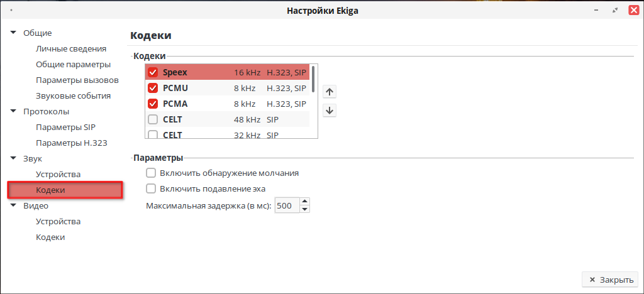Collapse the Общие tree section
The width and height of the screenshot is (644, 294).
click(14, 33)
